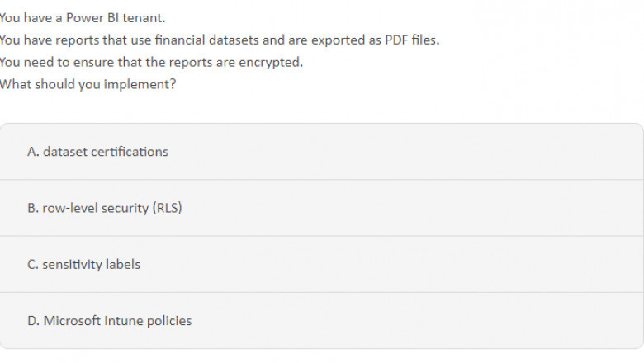Click the 'You have a Power BI tenant' line
644x363 pixels.
pyautogui.click(x=83, y=17)
